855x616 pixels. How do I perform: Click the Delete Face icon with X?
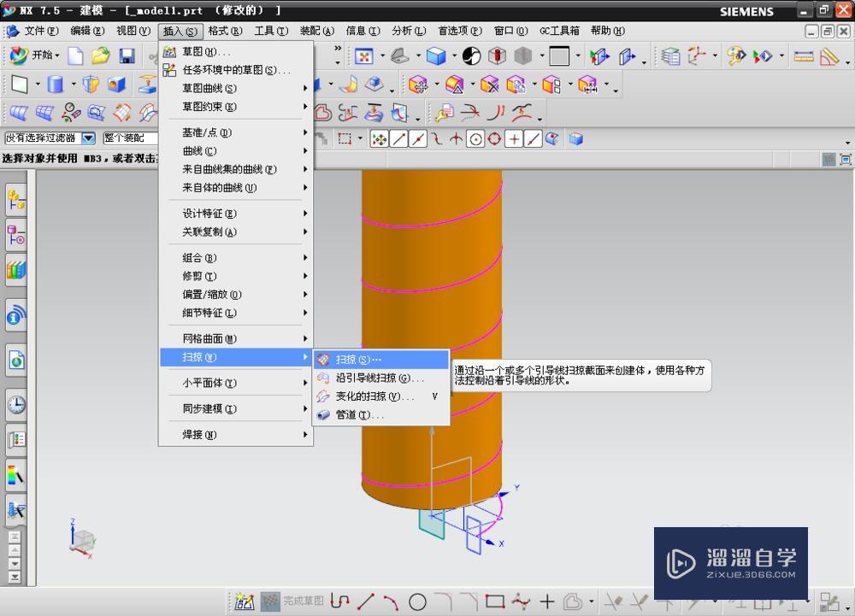pyautogui.click(x=489, y=85)
